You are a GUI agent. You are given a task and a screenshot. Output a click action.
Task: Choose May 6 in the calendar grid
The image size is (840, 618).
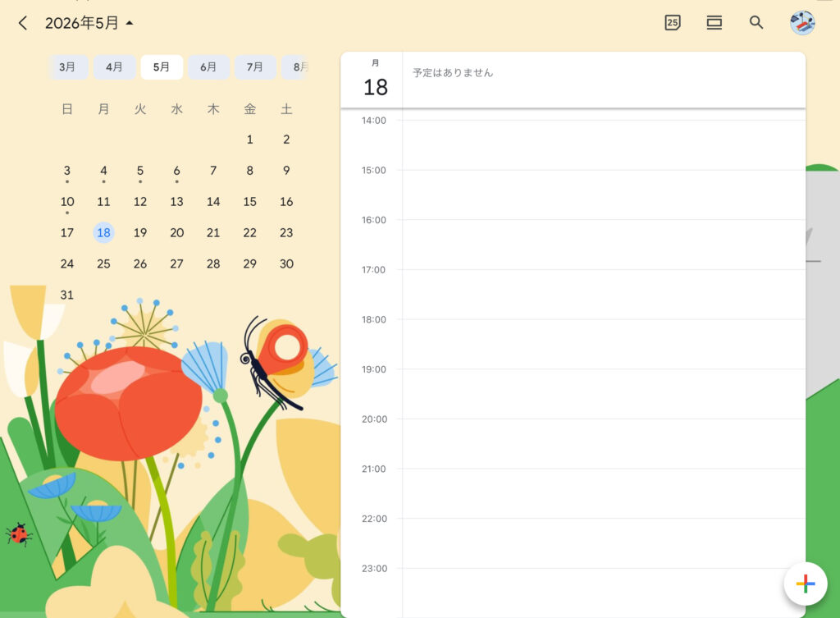[x=177, y=171]
